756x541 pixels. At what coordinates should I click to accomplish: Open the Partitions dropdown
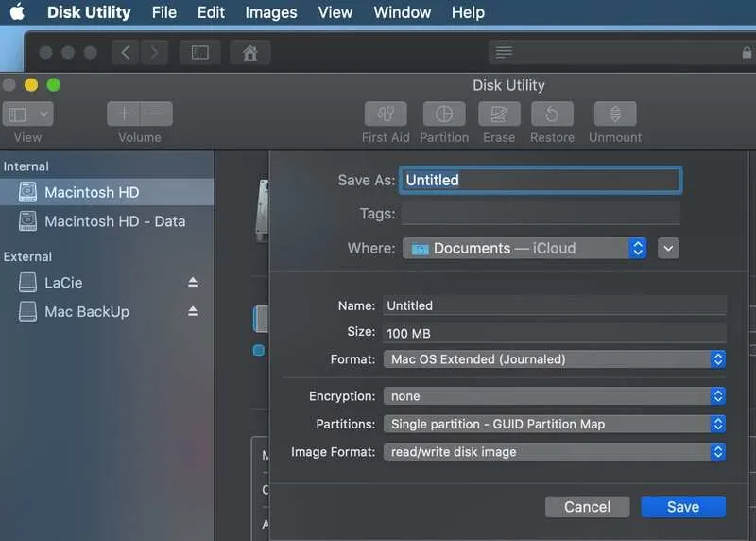555,424
